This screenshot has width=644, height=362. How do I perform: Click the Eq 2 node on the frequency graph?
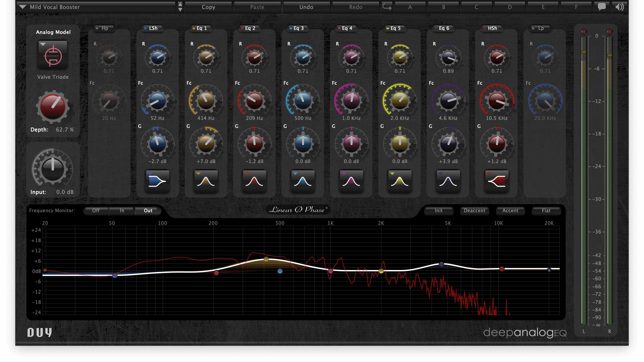[x=217, y=273]
